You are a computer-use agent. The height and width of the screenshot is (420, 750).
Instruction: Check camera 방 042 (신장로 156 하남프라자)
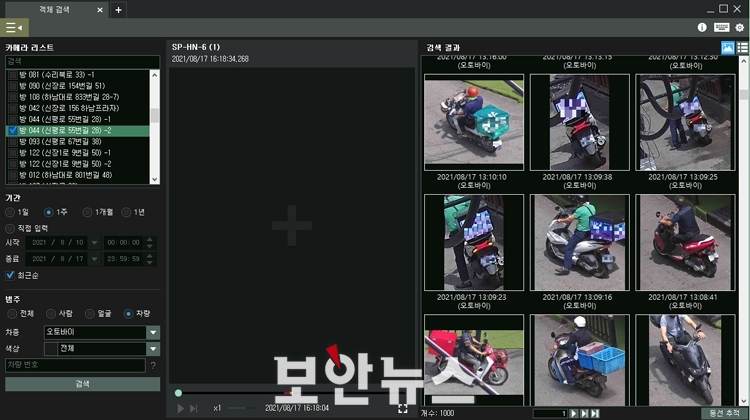(x=12, y=108)
